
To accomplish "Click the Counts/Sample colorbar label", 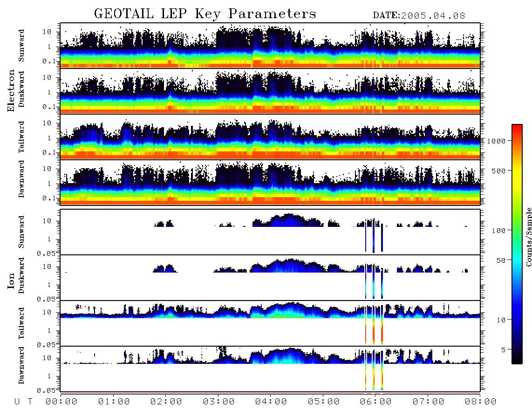I will [x=528, y=237].
